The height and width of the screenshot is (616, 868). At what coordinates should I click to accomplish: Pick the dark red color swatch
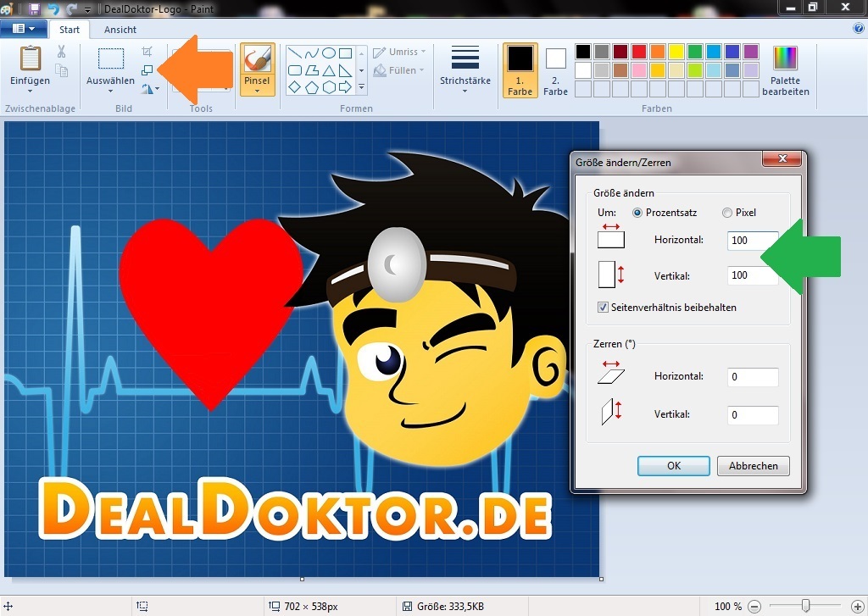[x=620, y=52]
